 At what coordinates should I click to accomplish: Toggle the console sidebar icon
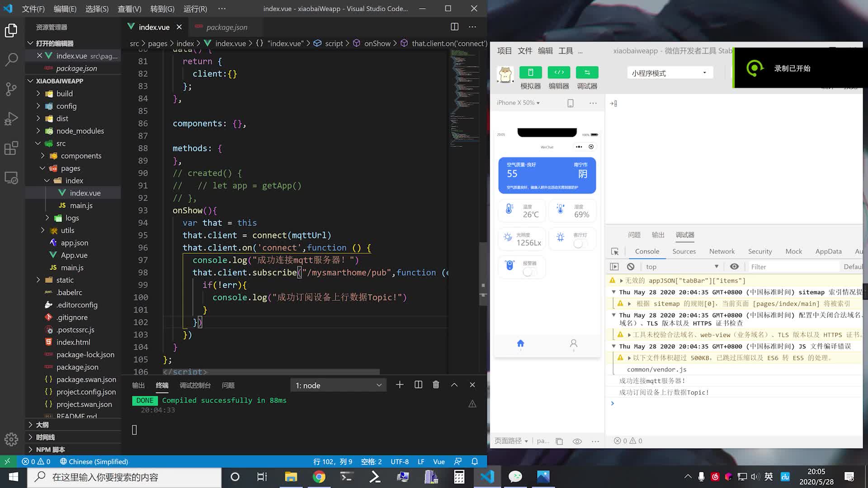(614, 267)
